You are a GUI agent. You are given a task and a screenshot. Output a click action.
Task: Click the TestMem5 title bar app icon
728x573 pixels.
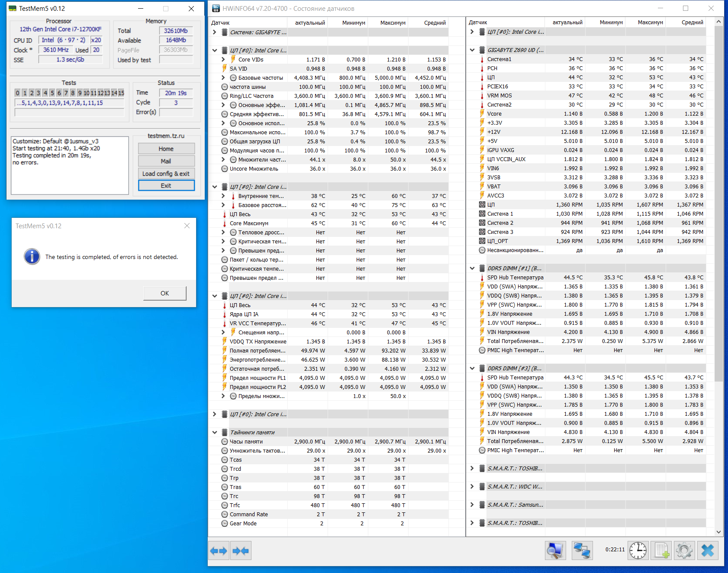[x=13, y=8]
